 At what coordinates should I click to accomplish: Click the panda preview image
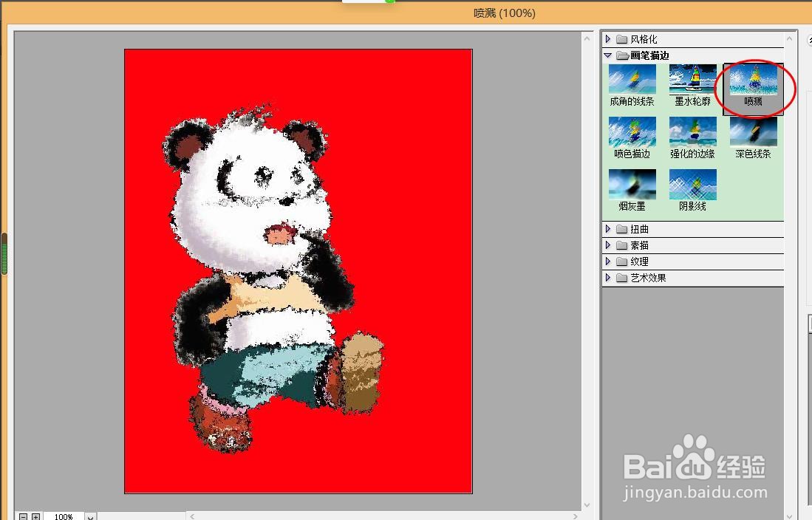coord(298,271)
